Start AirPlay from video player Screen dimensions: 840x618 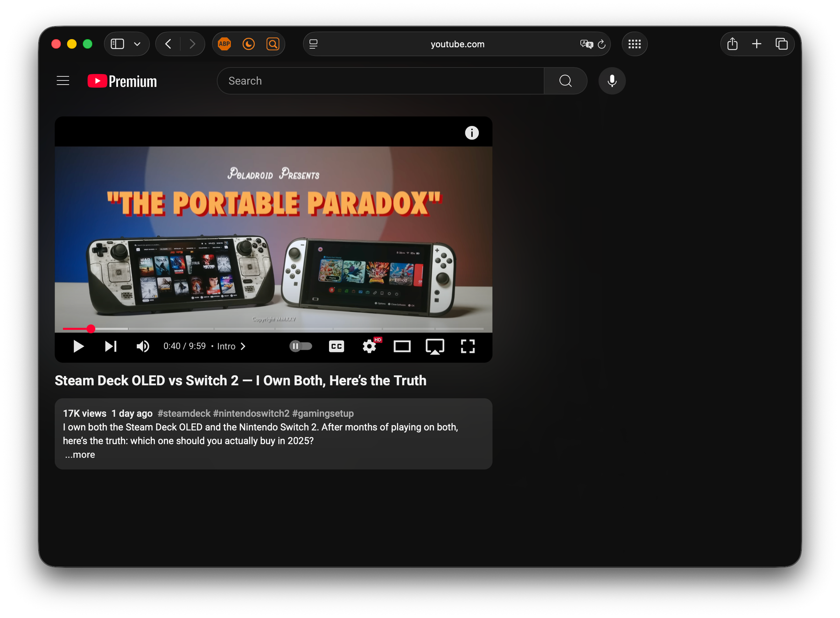(434, 346)
